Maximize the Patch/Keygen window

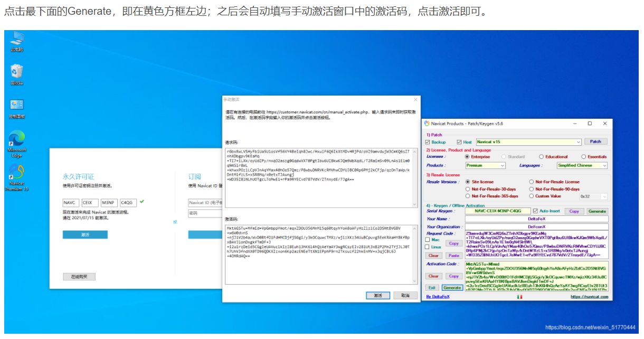coord(590,123)
